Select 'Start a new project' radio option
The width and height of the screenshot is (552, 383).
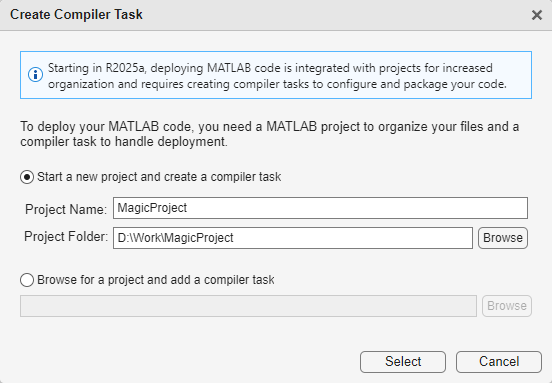(x=27, y=177)
